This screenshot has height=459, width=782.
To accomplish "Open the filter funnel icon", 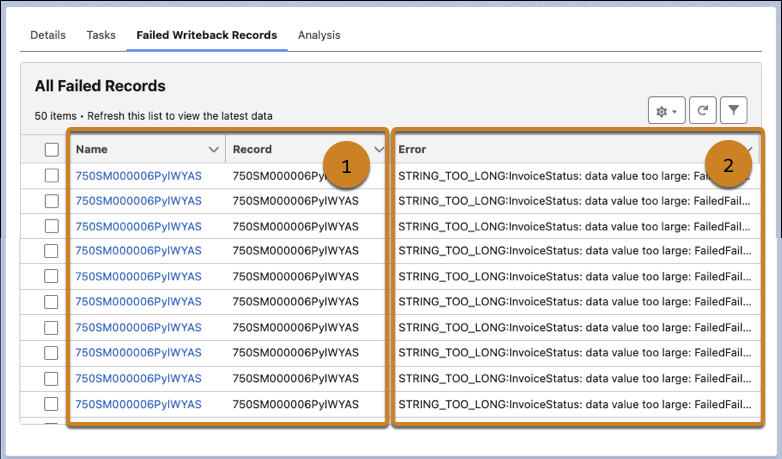I will click(733, 110).
